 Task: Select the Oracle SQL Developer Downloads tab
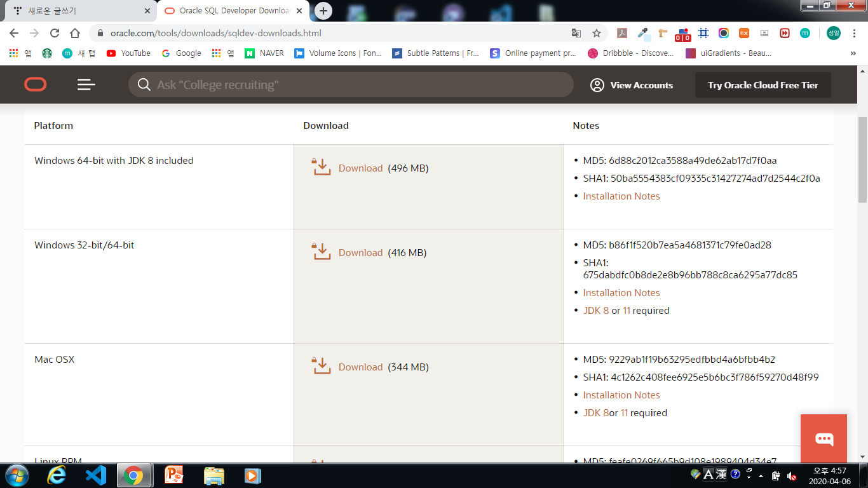coord(233,11)
